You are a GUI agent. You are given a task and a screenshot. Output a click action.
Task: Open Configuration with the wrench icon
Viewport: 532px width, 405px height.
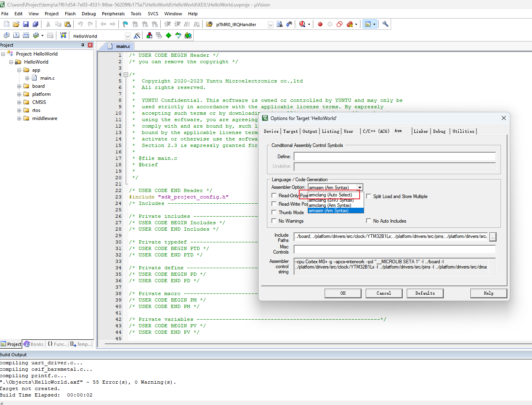coord(385,24)
